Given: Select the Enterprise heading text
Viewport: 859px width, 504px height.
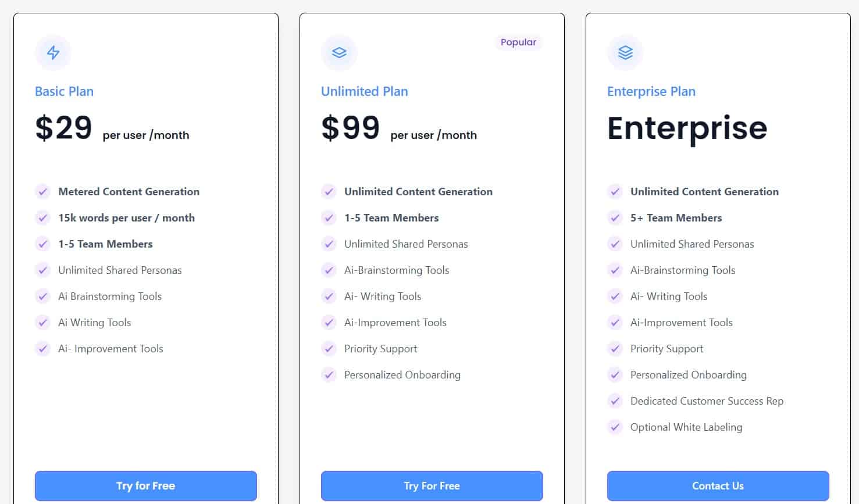Looking at the screenshot, I should pos(686,128).
